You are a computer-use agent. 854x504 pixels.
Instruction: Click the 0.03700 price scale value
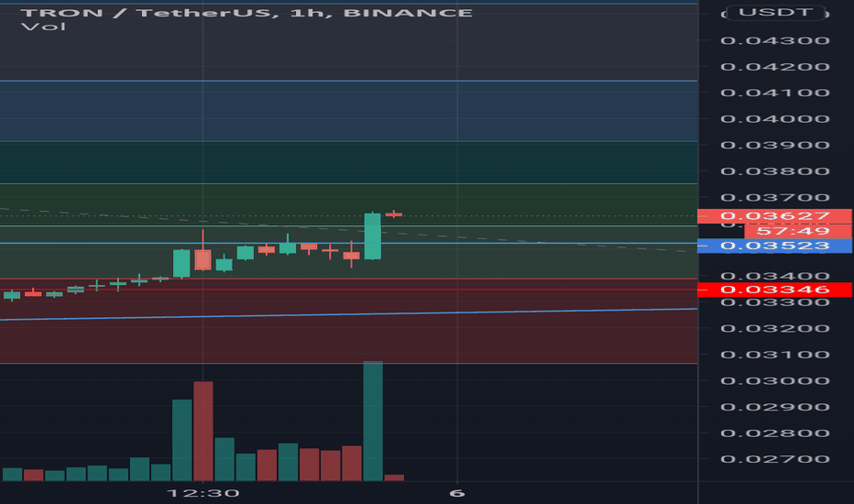775,197
